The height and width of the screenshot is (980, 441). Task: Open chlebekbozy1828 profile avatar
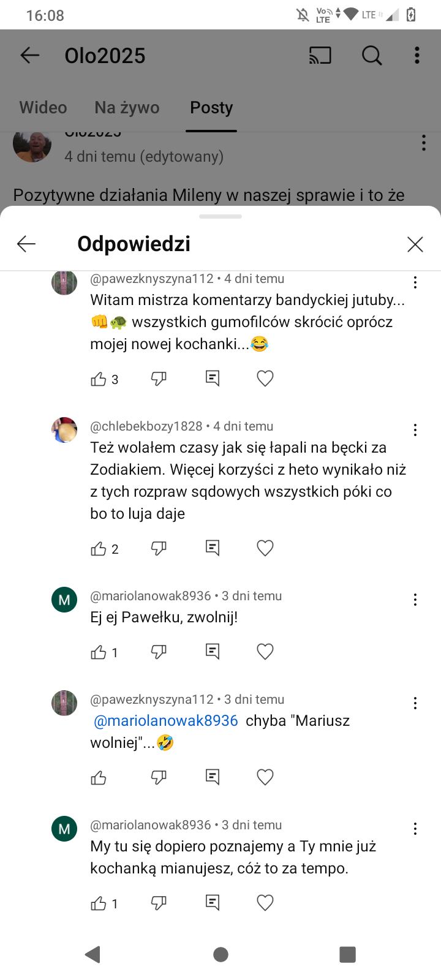point(64,430)
